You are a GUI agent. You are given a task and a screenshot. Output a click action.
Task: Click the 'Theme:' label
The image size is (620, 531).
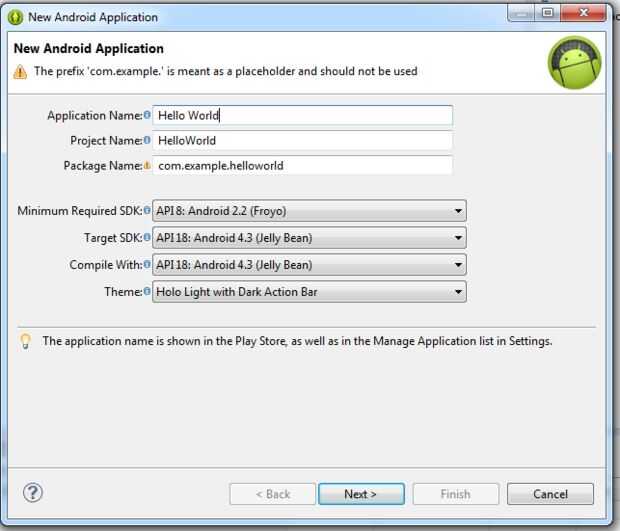pyautogui.click(x=123, y=292)
